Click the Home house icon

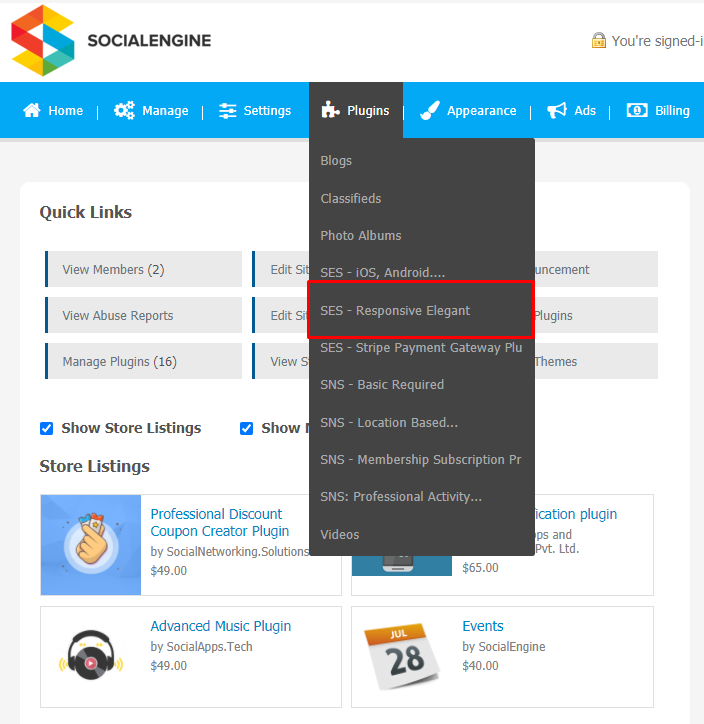[x=32, y=110]
